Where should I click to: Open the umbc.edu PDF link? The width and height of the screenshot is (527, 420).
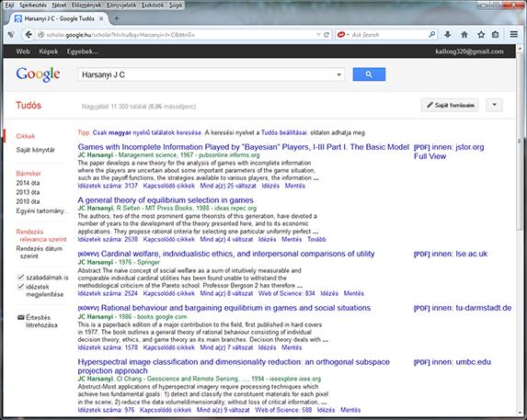coord(453,362)
